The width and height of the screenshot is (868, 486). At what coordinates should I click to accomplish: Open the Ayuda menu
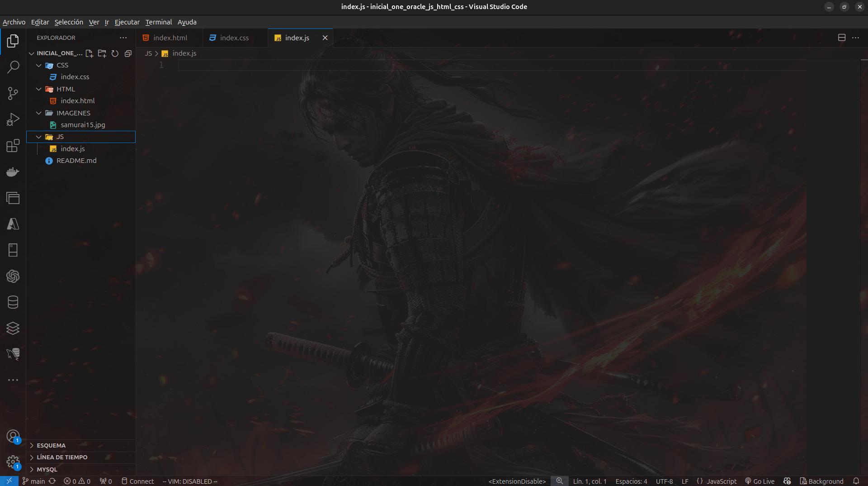[187, 22]
